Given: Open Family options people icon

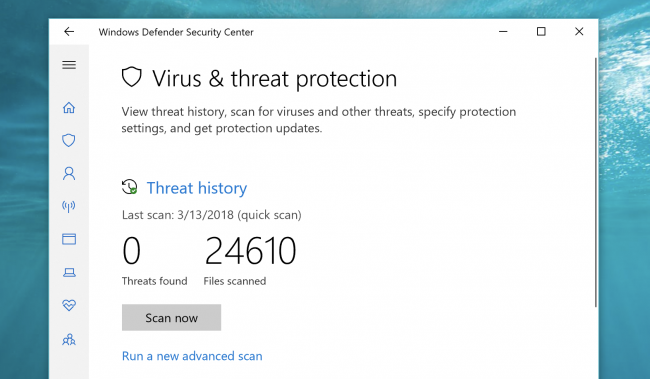Looking at the screenshot, I should pos(69,340).
